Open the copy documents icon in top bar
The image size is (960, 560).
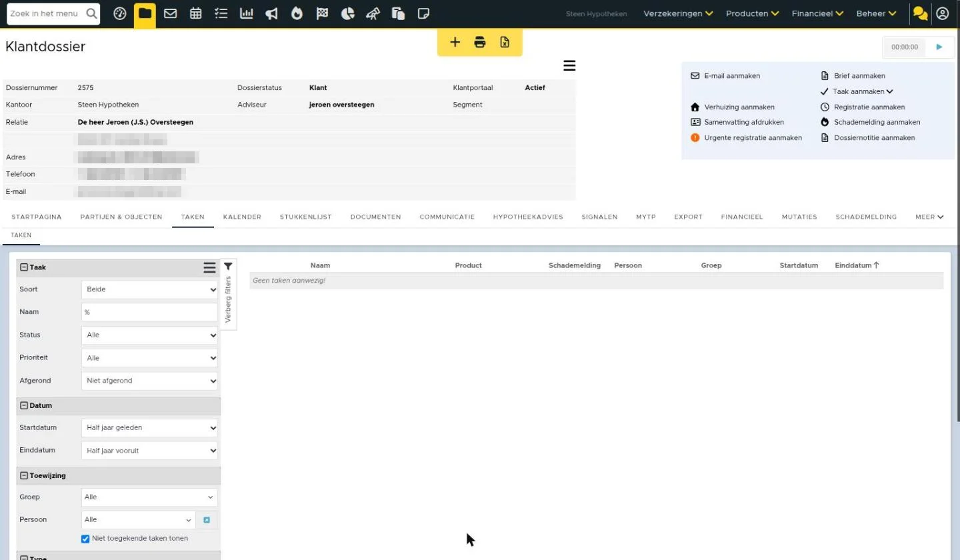pos(399,13)
